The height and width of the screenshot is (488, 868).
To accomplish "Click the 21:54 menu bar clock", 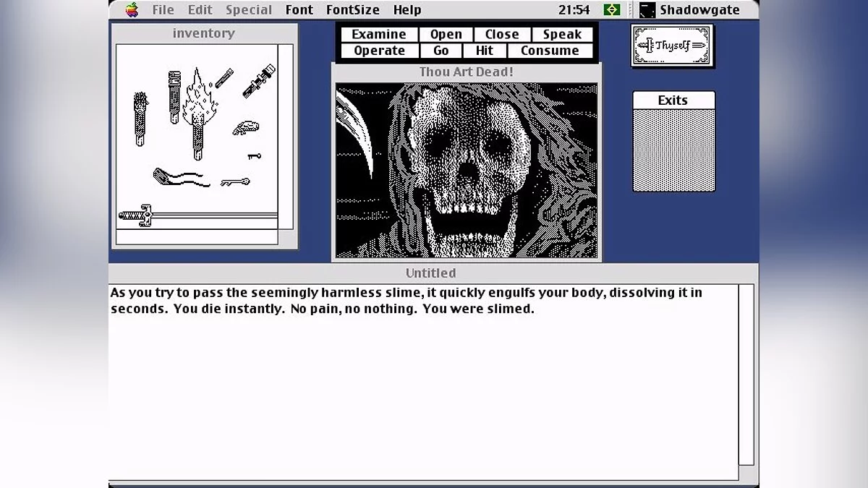I will pyautogui.click(x=574, y=9).
